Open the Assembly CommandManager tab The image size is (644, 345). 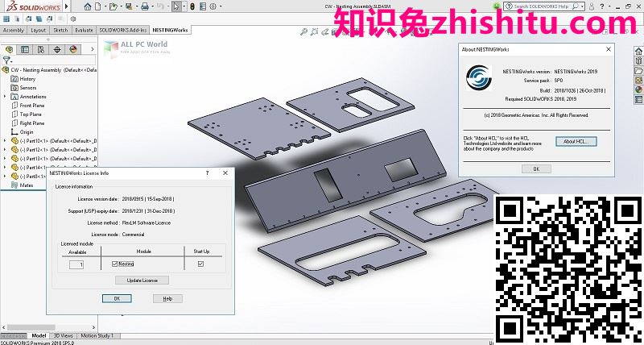(13, 30)
